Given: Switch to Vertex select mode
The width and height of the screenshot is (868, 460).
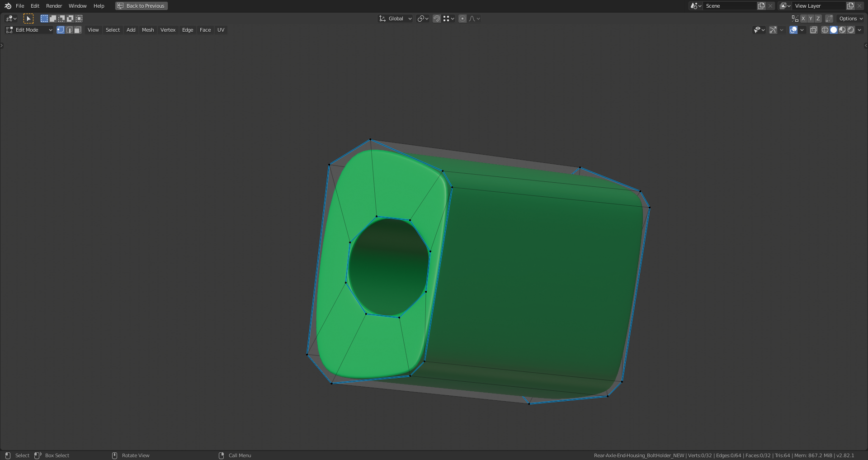Looking at the screenshot, I should 61,30.
